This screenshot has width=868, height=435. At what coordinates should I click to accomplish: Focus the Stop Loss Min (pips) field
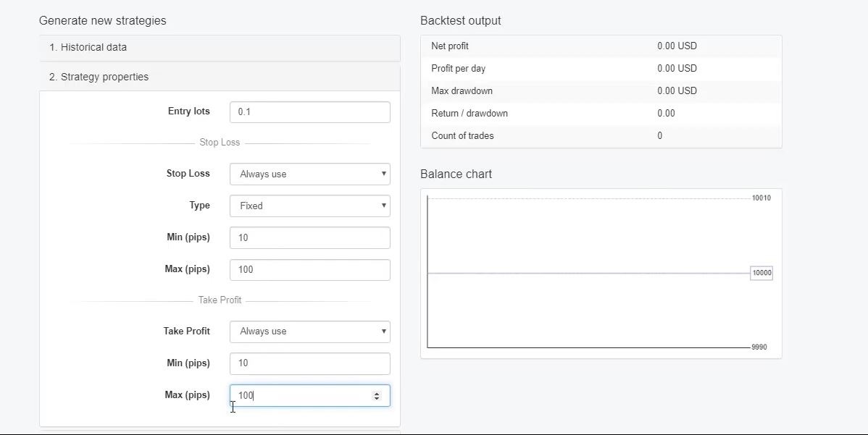click(x=309, y=237)
